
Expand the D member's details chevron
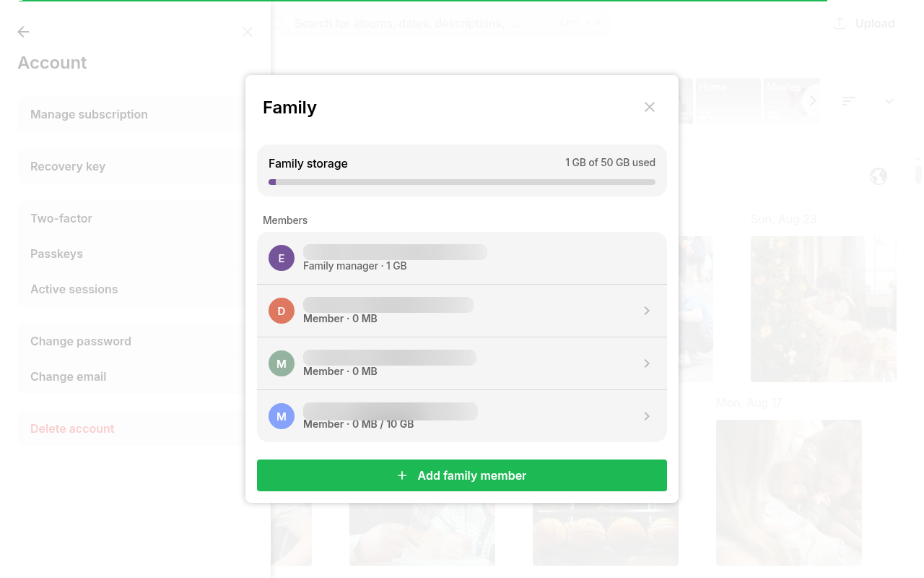[x=647, y=311]
